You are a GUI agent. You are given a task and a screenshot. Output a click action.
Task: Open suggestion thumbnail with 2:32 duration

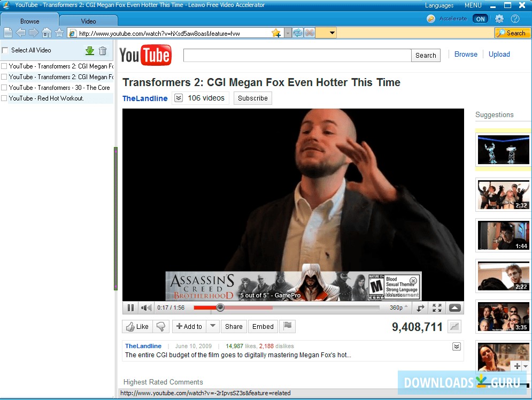coord(504,195)
